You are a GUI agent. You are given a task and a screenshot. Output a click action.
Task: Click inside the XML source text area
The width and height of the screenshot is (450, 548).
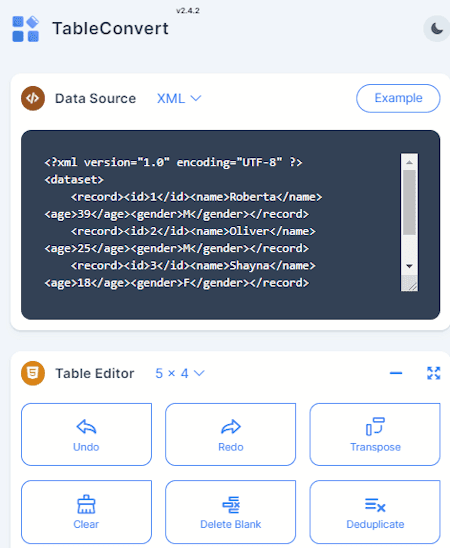(x=222, y=222)
